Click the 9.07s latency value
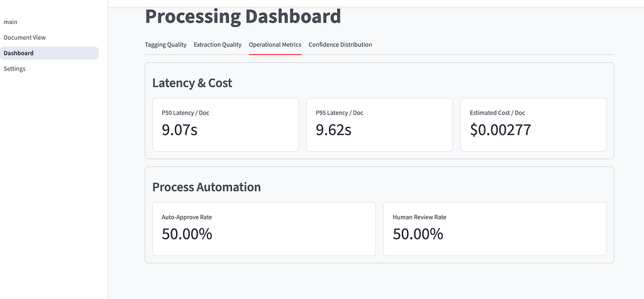Screen dimensions: 644x299 179,130
